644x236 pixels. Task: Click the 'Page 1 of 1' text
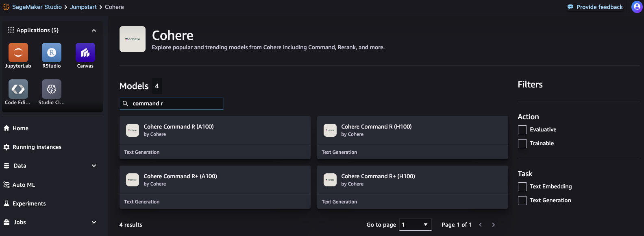(x=457, y=225)
